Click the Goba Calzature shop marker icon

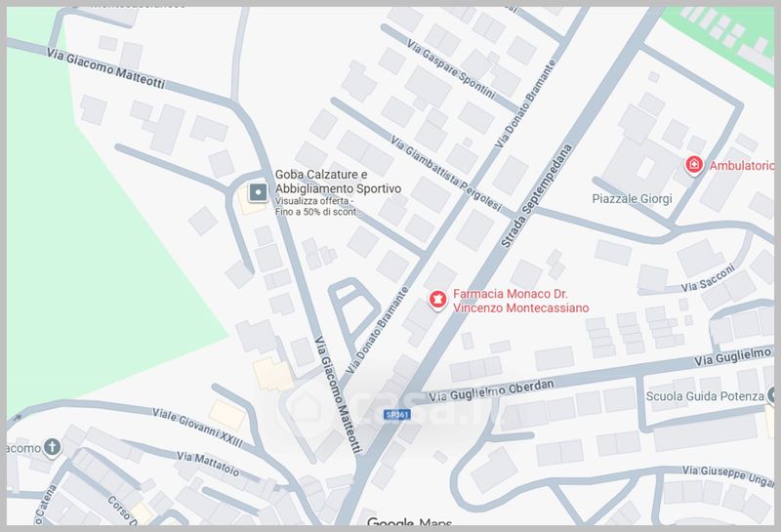coord(258,192)
